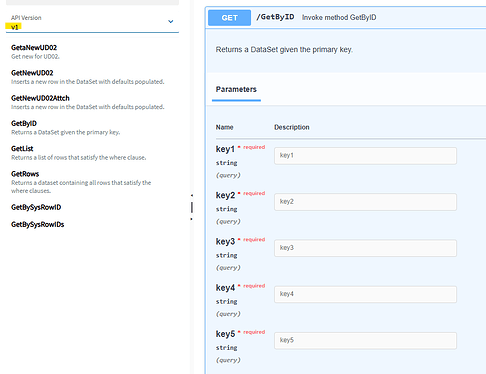
Task: Open the GetByID method in sidebar
Action: tap(24, 124)
